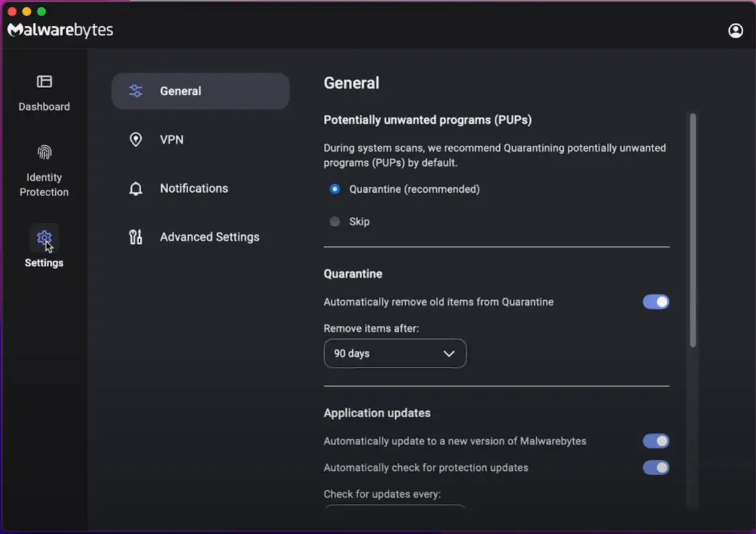Toggle automatic check for protection updates
Viewport: 756px width, 534px height.
656,468
